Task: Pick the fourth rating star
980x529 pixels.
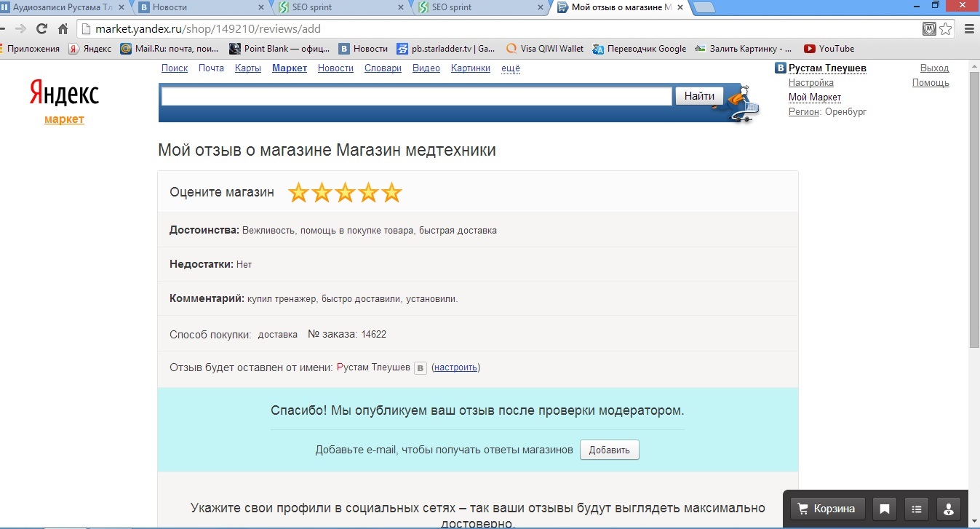Action: click(x=368, y=193)
